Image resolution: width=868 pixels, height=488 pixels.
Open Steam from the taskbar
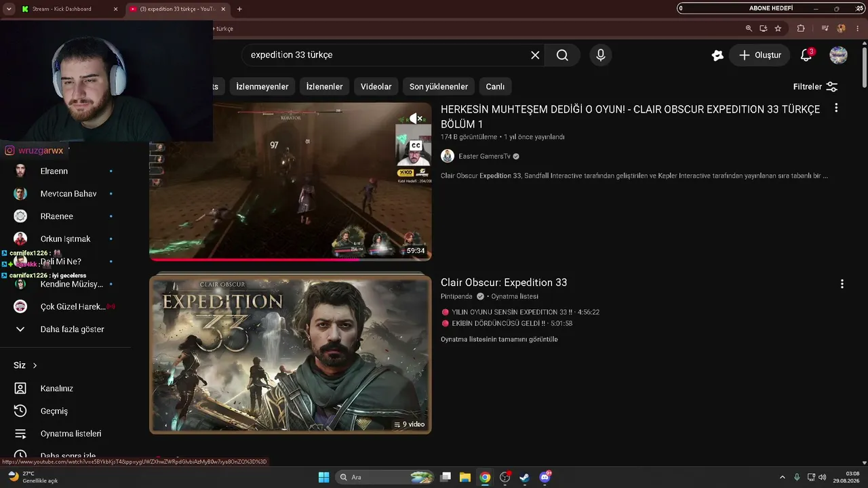point(525,477)
